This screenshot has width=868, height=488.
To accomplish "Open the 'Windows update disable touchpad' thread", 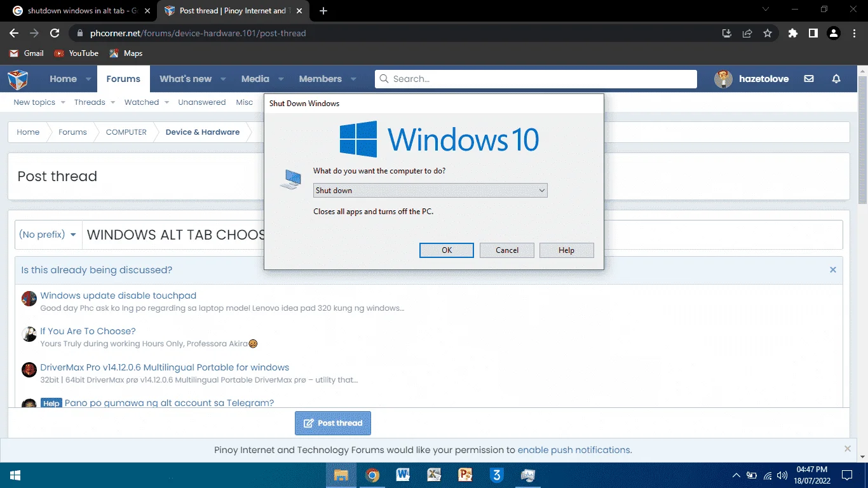I will [118, 295].
